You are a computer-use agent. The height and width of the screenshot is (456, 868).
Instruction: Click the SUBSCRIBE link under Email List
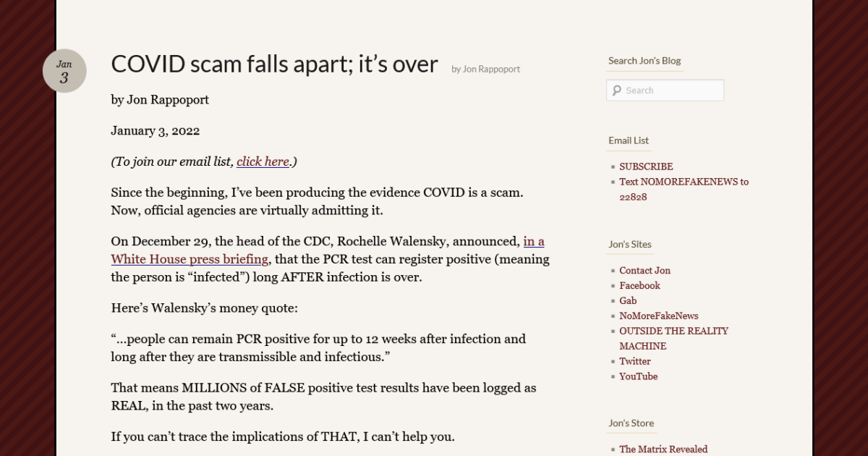pos(646,166)
